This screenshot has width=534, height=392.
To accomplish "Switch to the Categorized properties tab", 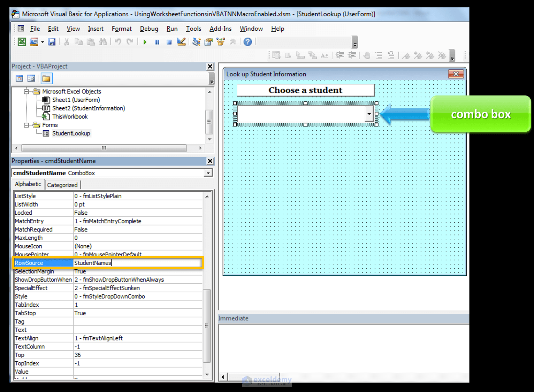I will coord(62,185).
